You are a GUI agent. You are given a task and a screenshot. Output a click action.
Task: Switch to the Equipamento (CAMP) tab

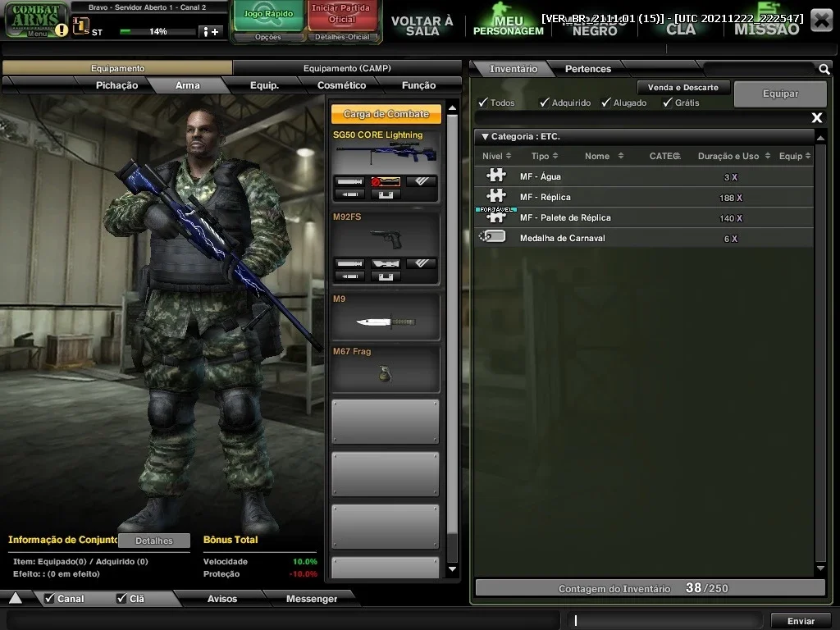click(x=347, y=68)
